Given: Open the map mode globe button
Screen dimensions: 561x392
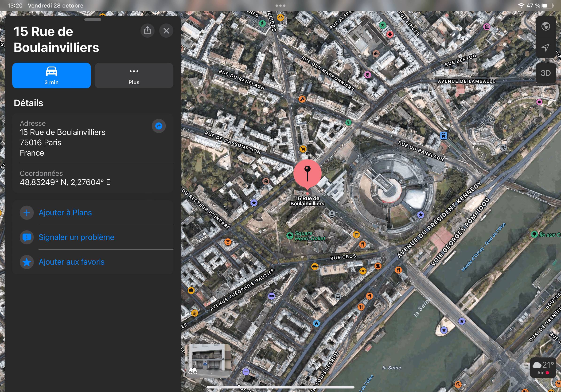Looking at the screenshot, I should click(x=545, y=26).
